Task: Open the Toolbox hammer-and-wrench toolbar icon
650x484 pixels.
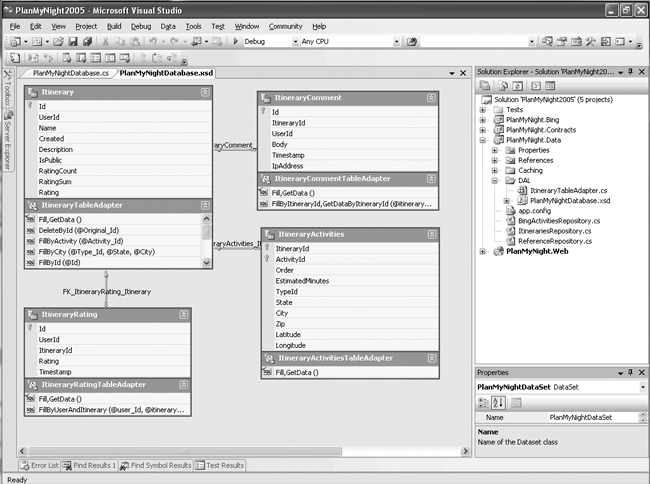Action: 591,41
